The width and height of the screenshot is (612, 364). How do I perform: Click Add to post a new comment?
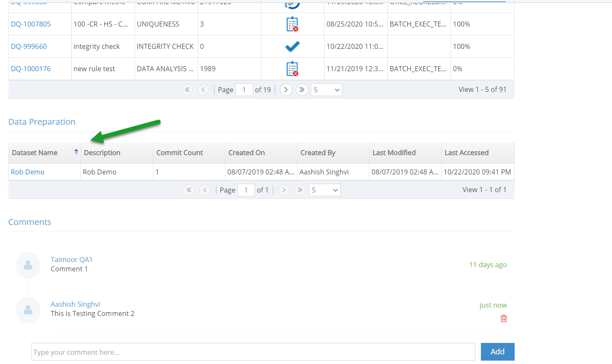pyautogui.click(x=497, y=352)
